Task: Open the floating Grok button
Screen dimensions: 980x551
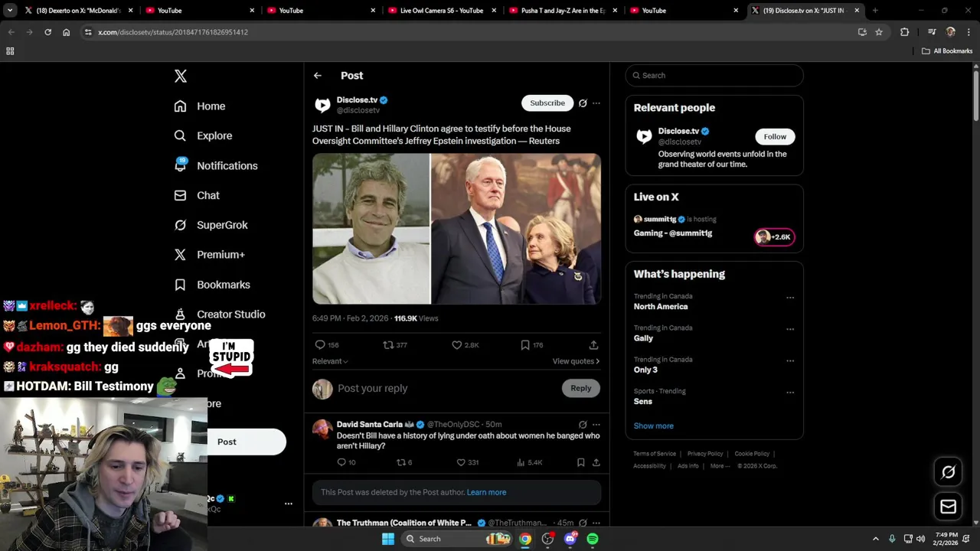Action: click(948, 472)
